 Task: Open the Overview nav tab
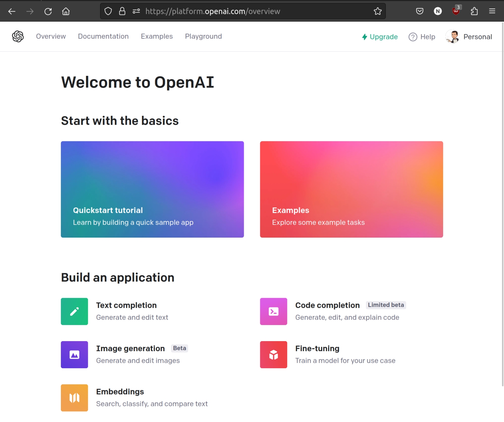click(x=51, y=36)
